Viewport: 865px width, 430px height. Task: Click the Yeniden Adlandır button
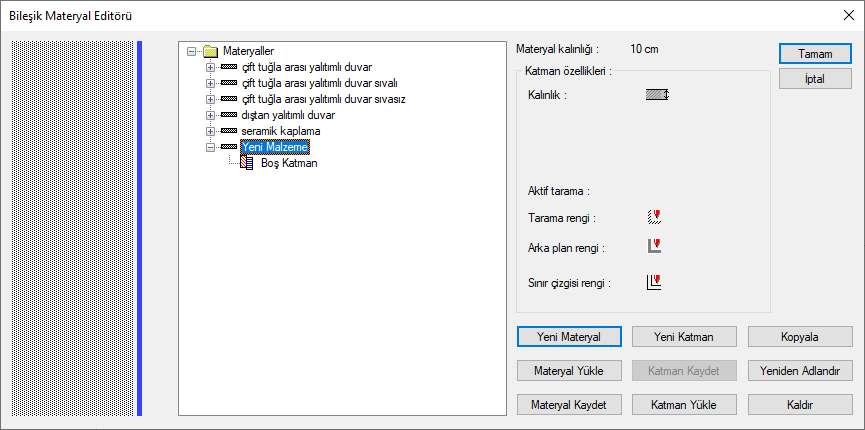pos(800,371)
